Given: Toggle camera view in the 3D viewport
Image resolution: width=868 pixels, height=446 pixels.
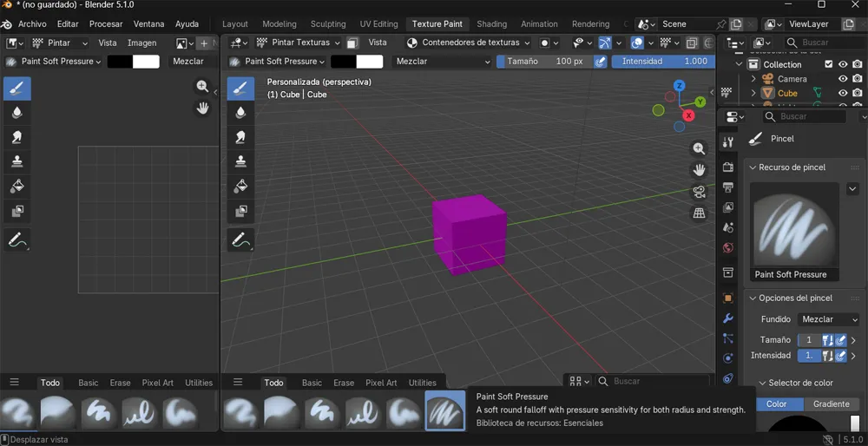Looking at the screenshot, I should coord(699,192).
